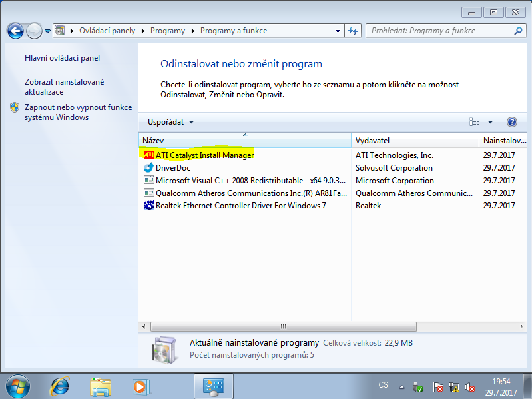Launch Windows Media Player from taskbar

[x=140, y=387]
